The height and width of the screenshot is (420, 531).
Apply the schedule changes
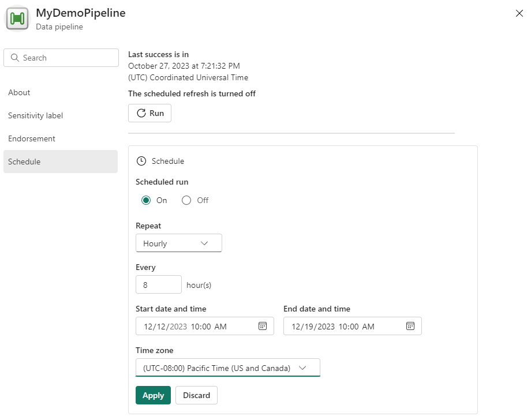click(153, 395)
